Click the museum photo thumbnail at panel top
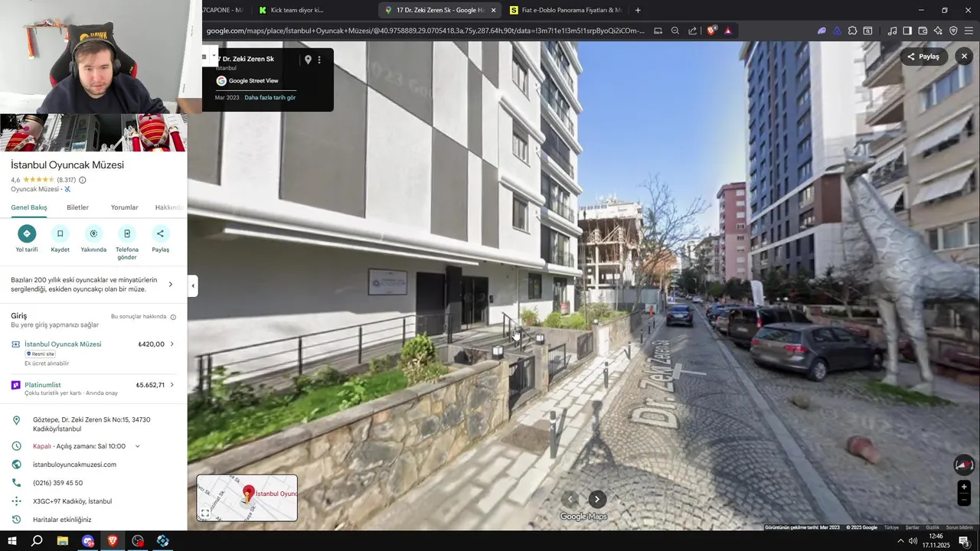 point(93,132)
